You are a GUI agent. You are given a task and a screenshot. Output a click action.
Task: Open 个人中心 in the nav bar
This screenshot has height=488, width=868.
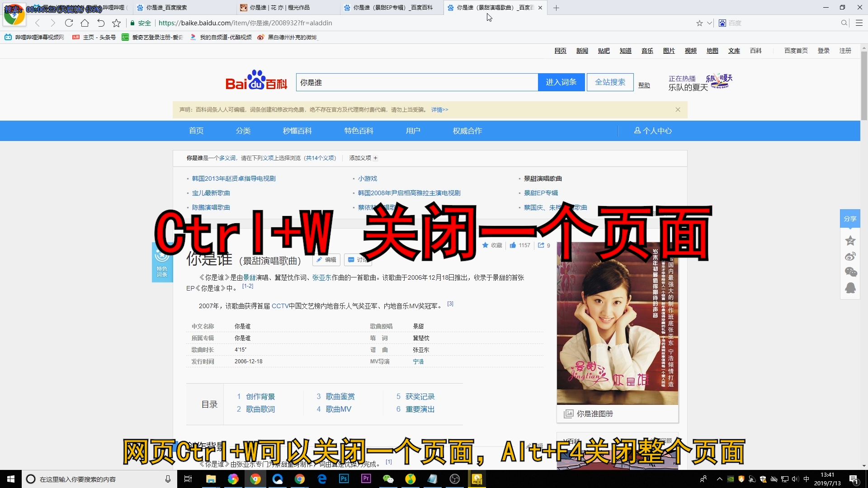click(x=653, y=131)
